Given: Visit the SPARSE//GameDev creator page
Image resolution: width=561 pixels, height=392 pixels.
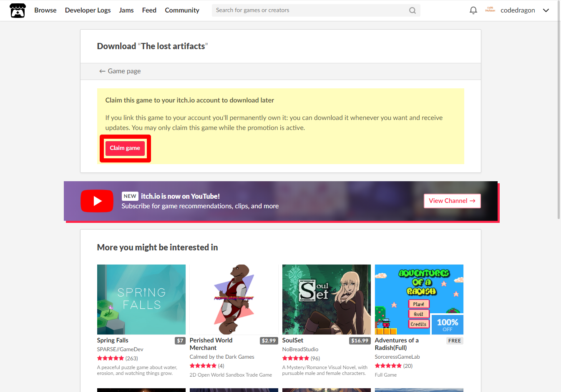Looking at the screenshot, I should [x=120, y=350].
